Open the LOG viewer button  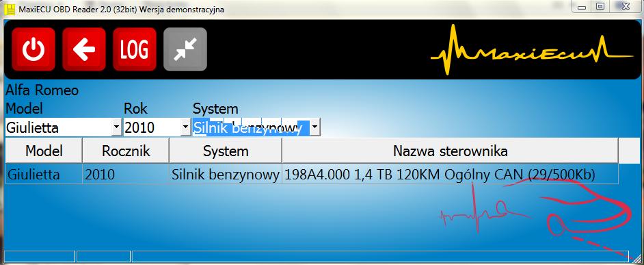(135, 49)
